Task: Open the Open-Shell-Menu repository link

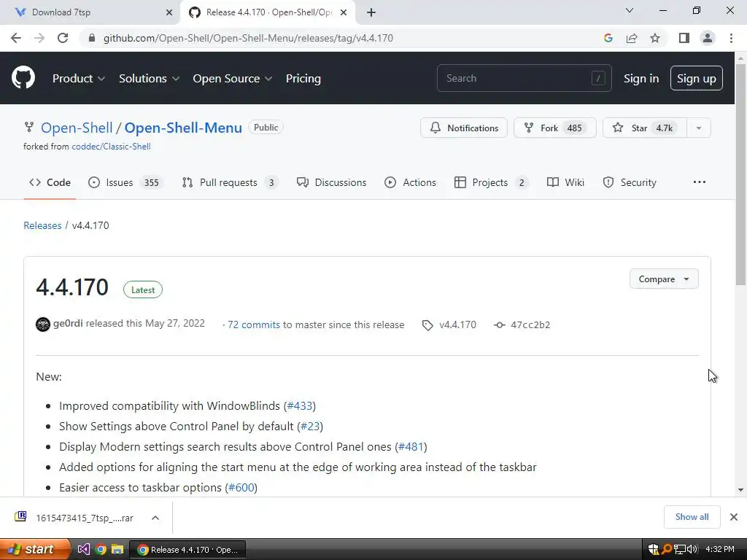Action: point(183,128)
